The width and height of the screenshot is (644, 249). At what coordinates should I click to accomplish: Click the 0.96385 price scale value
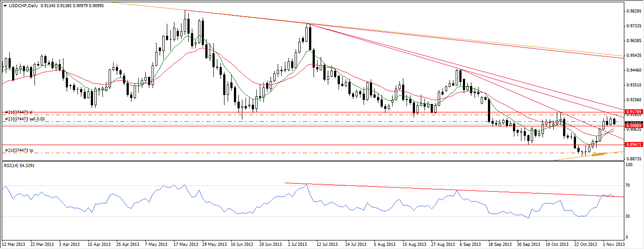tap(634, 41)
